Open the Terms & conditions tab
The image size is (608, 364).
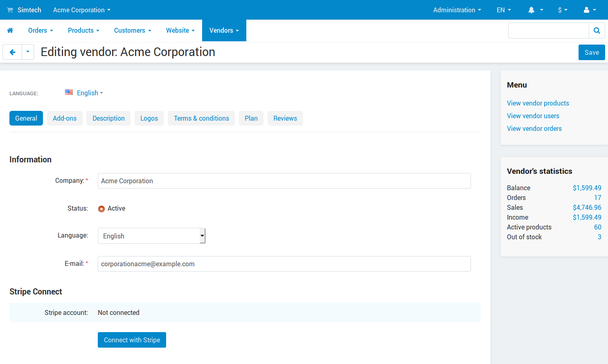pos(201,118)
